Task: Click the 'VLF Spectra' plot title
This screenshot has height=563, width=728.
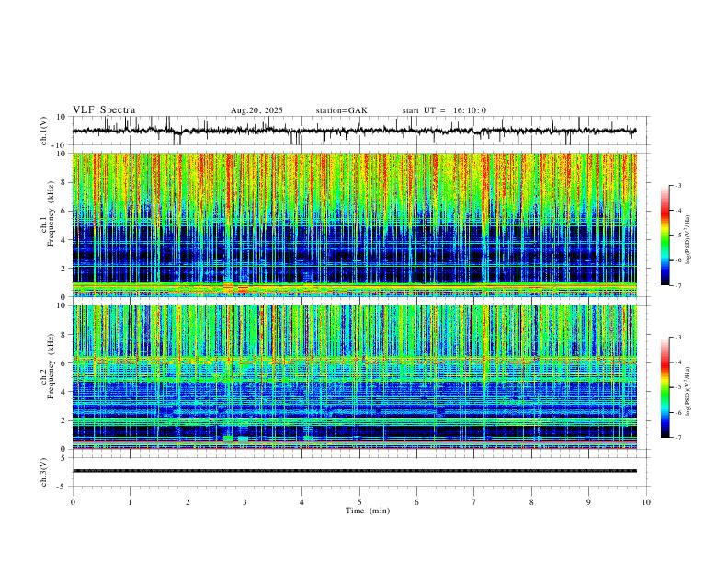Action: pos(104,110)
